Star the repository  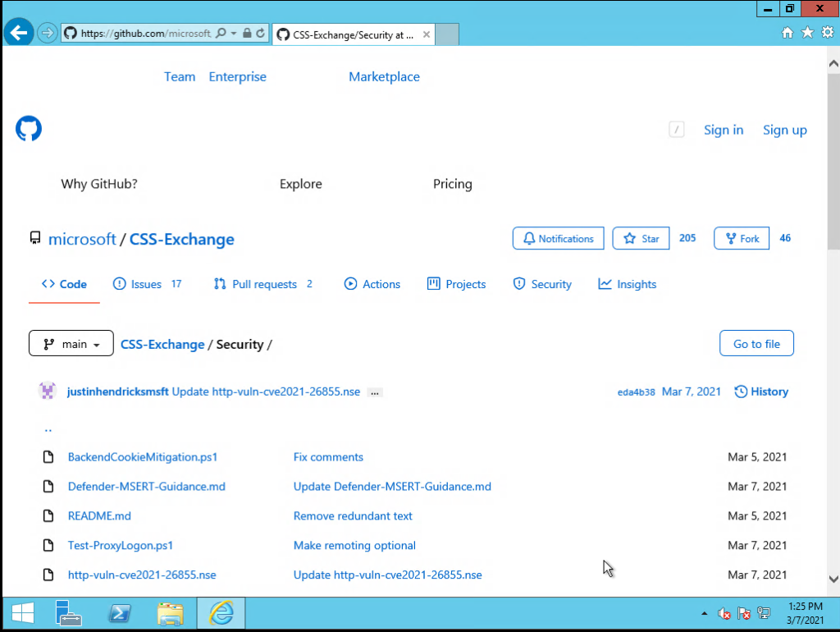[x=641, y=238]
